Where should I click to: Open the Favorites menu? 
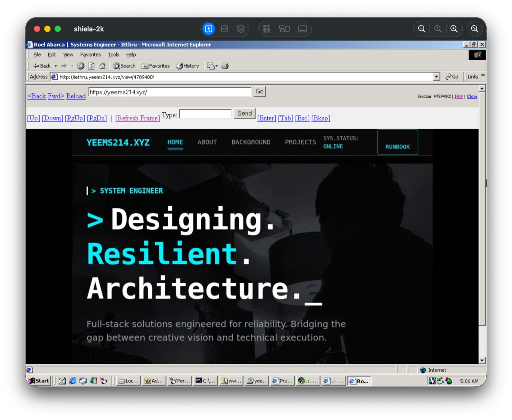tap(90, 55)
